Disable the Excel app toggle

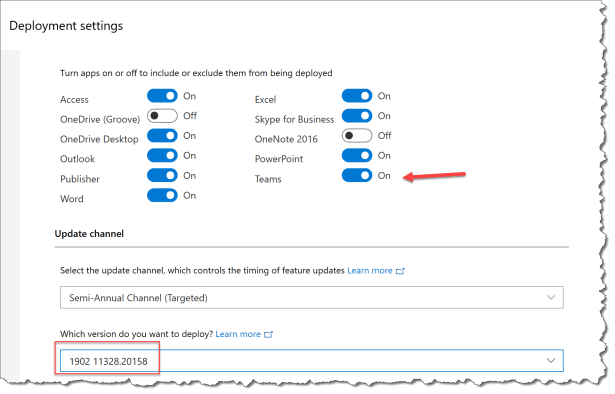pos(357,96)
